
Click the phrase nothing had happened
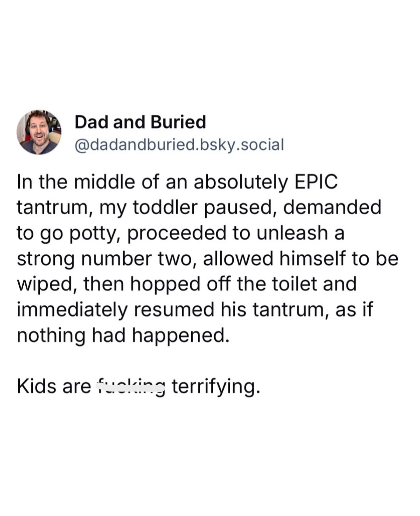coord(122,335)
